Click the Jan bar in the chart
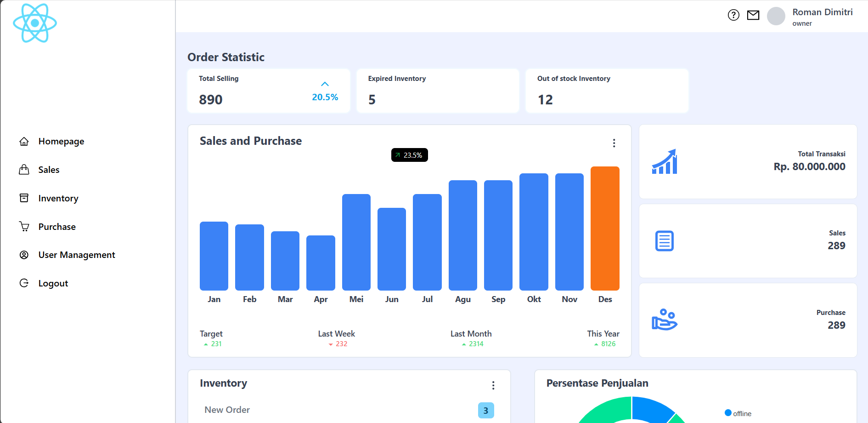Viewport: 868px width, 423px height. [x=214, y=256]
